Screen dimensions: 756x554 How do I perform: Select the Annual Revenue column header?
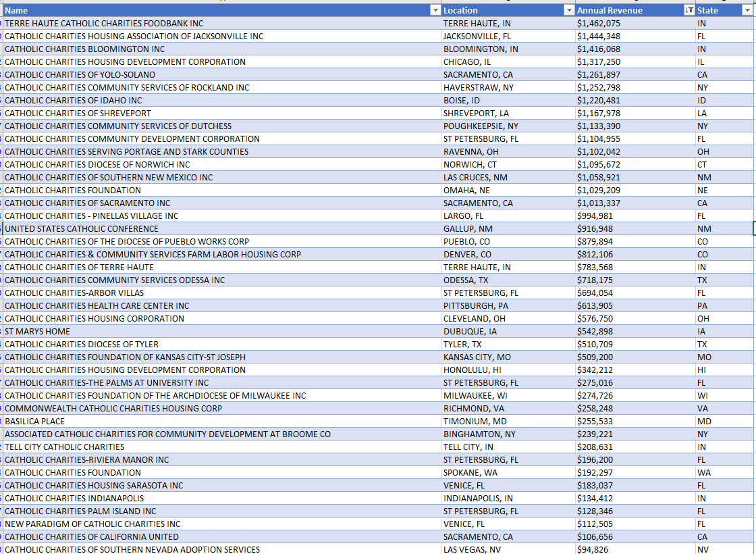coord(635,11)
